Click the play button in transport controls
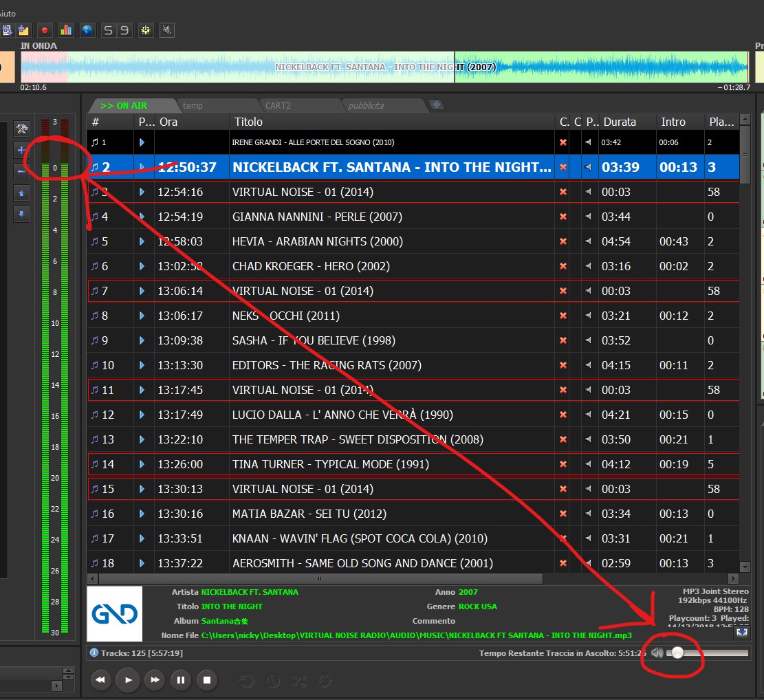764x700 pixels. tap(128, 680)
